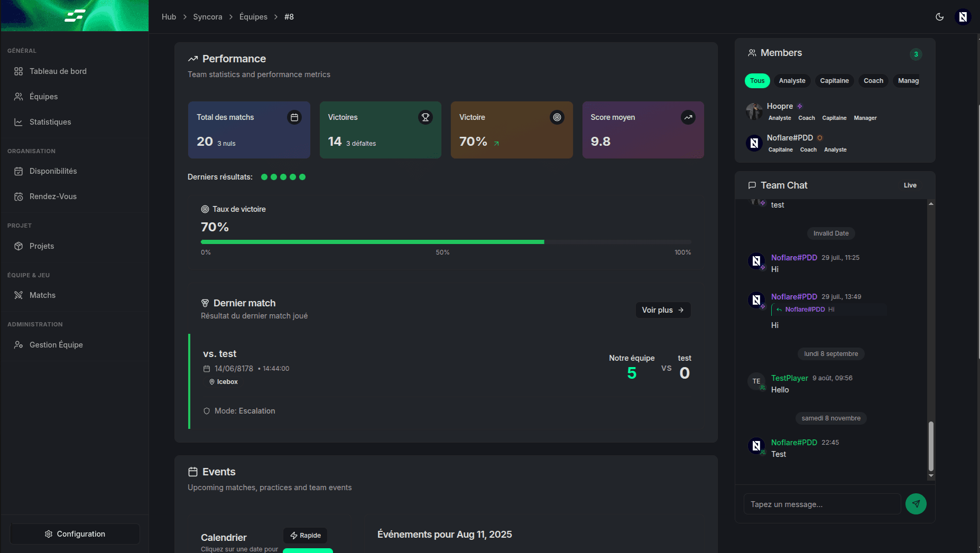Image resolution: width=980 pixels, height=553 pixels.
Task: Select the Tous member filter
Action: (x=757, y=81)
